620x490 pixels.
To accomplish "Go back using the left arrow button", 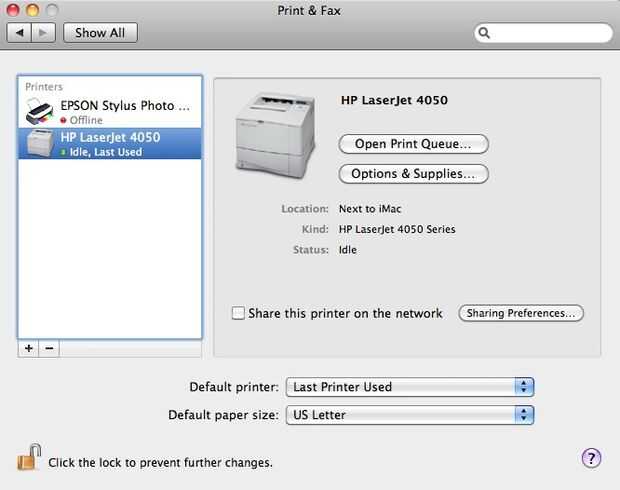I will click(x=18, y=32).
